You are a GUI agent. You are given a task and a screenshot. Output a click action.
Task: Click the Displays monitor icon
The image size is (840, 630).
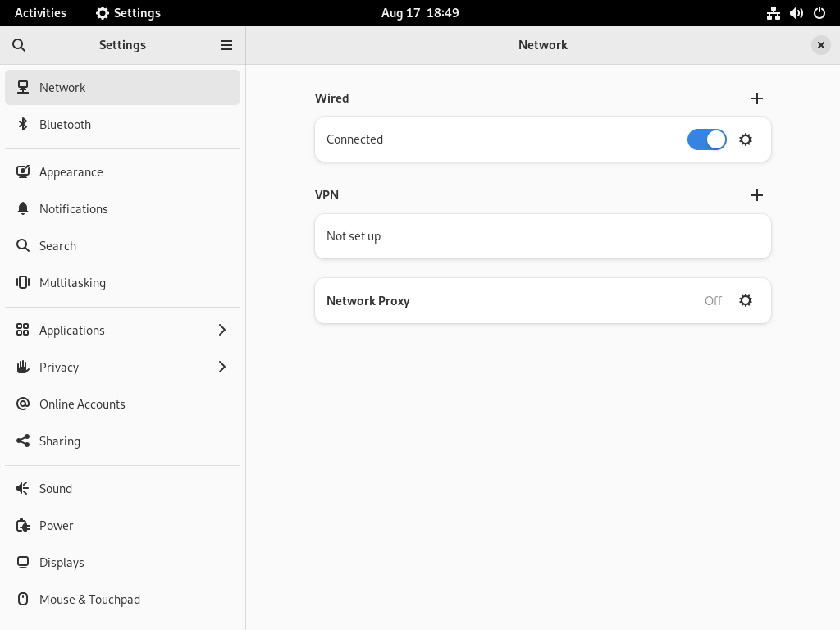(x=22, y=562)
